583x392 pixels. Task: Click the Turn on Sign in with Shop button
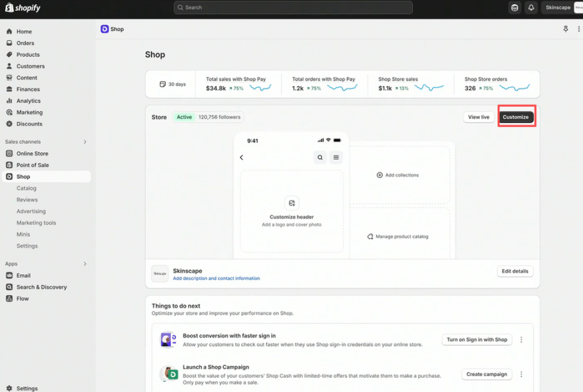click(477, 340)
